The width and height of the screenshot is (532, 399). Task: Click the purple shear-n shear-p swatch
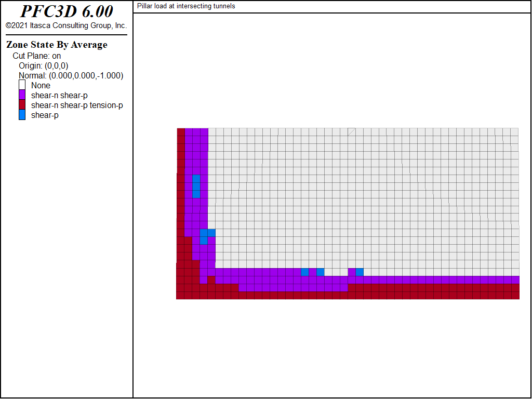point(22,95)
